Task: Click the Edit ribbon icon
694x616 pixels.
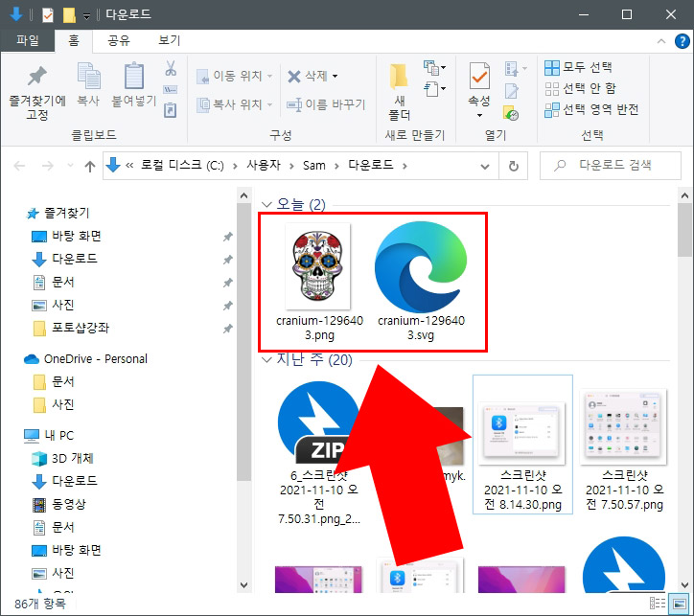Action: pos(512,91)
